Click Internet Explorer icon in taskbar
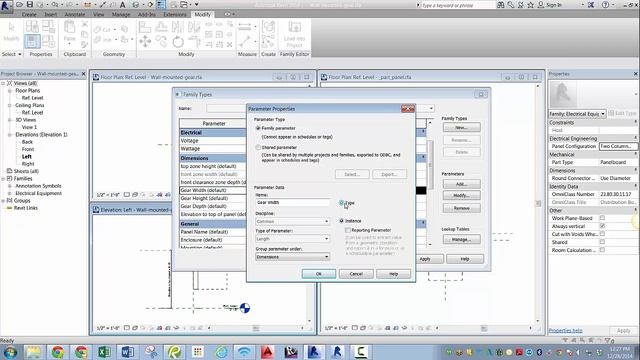 (x=221, y=351)
